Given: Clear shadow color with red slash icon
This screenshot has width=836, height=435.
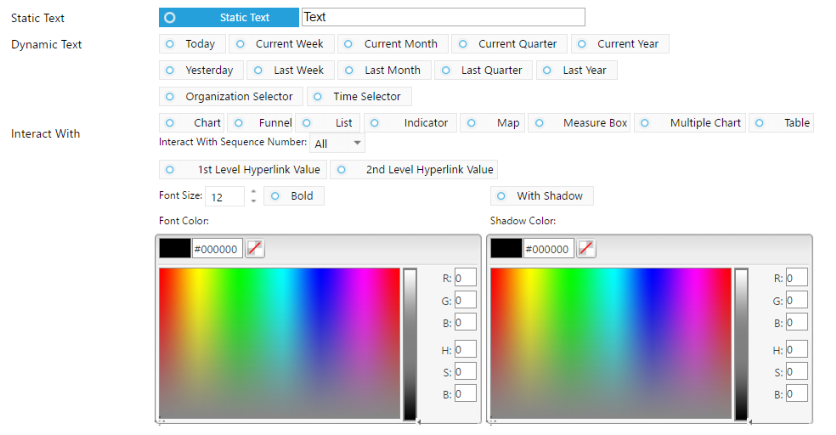Looking at the screenshot, I should [586, 248].
